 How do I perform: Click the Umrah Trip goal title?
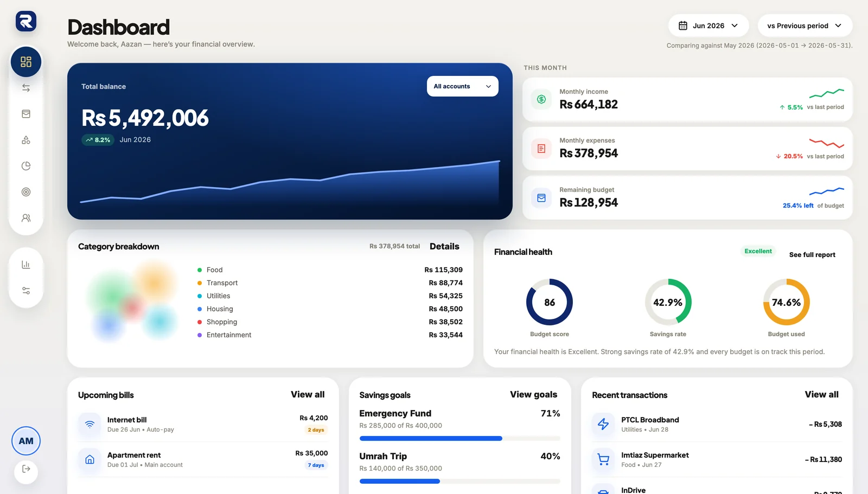(383, 456)
